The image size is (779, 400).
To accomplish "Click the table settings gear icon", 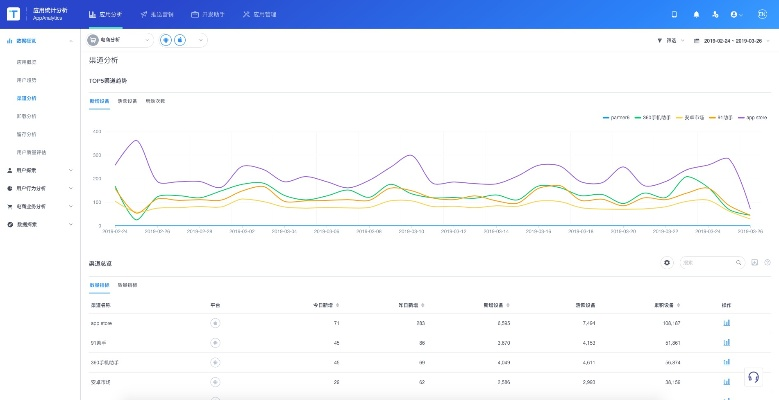I will click(667, 262).
